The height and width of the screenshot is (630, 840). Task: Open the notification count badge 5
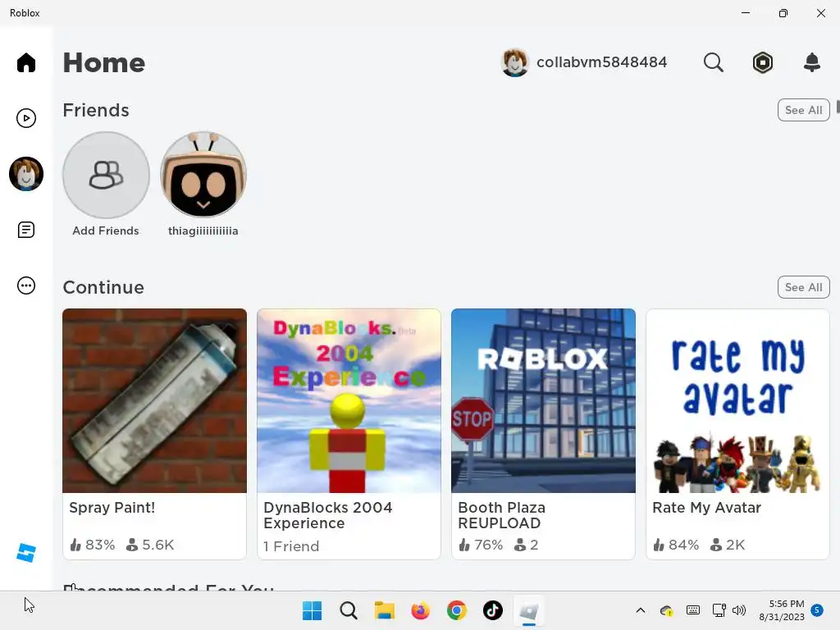point(817,609)
